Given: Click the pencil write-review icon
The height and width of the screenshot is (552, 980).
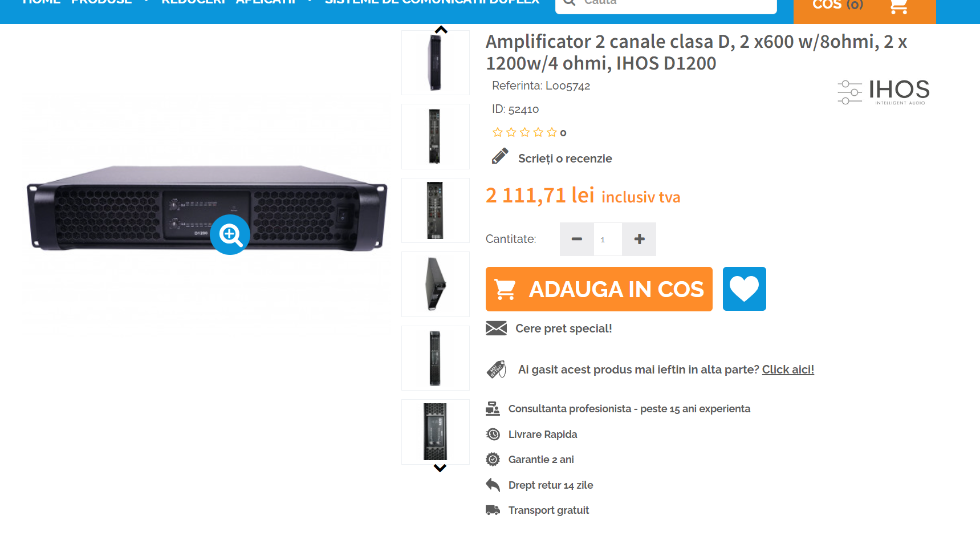Looking at the screenshot, I should point(500,156).
